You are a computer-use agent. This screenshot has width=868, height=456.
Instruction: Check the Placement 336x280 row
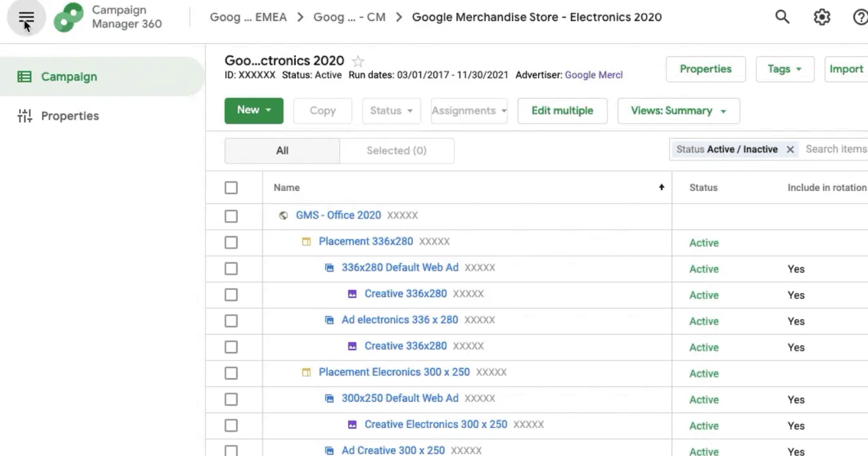click(x=231, y=242)
